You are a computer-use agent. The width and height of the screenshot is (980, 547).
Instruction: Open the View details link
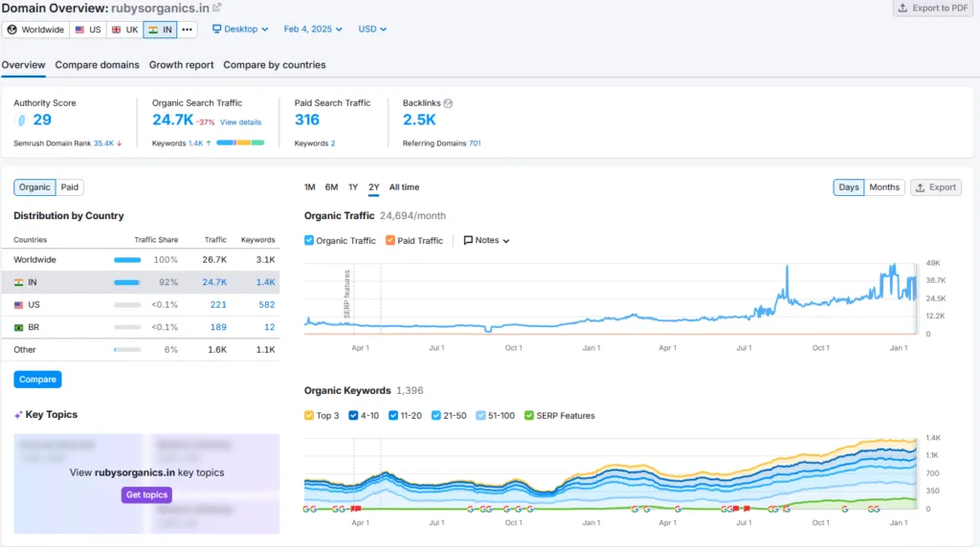tap(240, 122)
